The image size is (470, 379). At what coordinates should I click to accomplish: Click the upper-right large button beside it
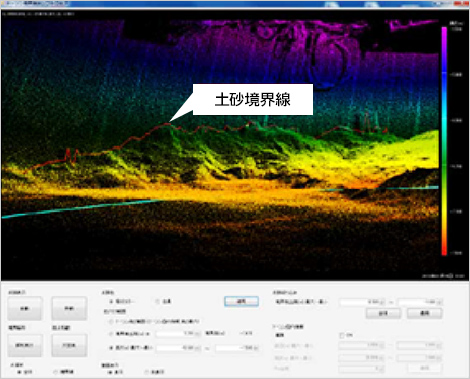pos(69,309)
